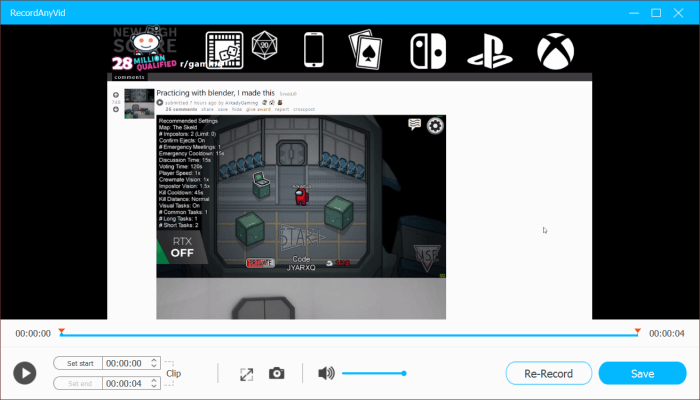
Task: Click the 'Kill Cooldown: 45s' line
Action: (x=181, y=192)
